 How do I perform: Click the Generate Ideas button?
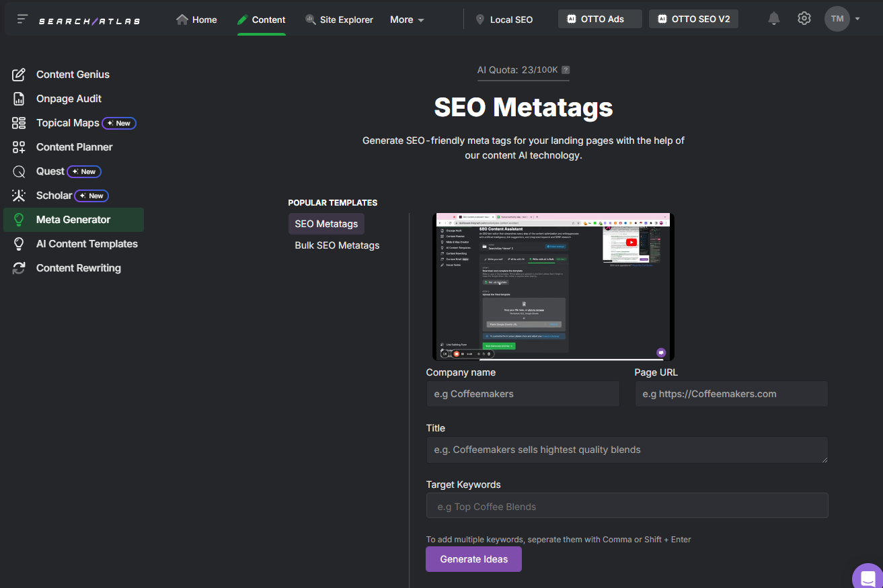[473, 558]
